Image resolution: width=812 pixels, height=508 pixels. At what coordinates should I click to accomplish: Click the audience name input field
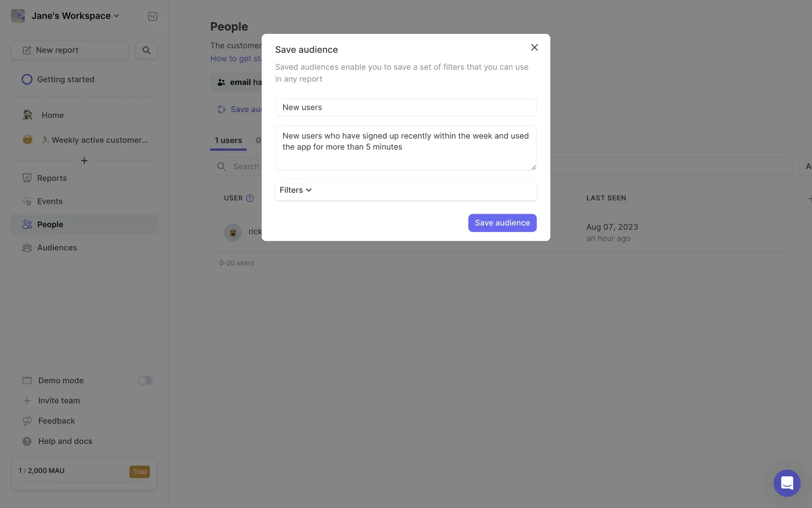(406, 108)
